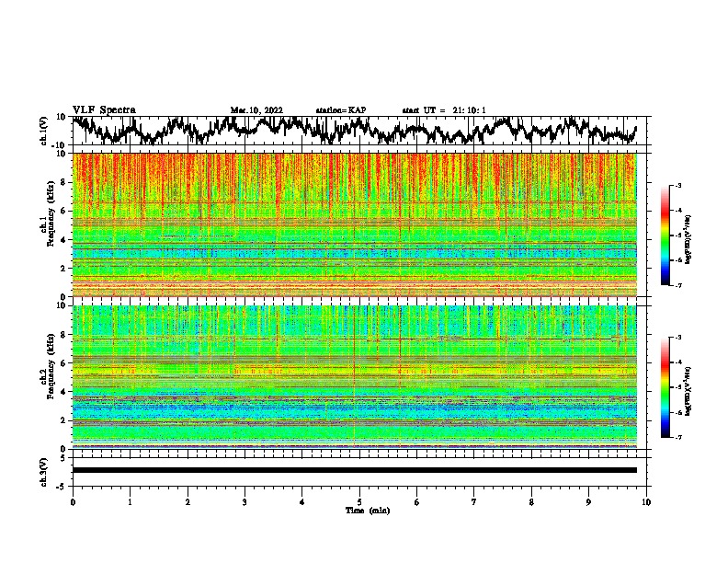Click the time axis tick label 7
728x563 pixels.
(x=474, y=502)
